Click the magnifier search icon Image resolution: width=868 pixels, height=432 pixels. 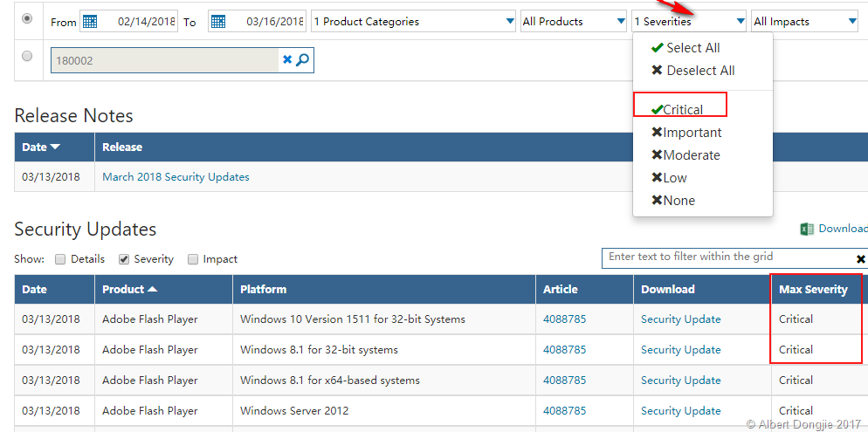click(303, 60)
